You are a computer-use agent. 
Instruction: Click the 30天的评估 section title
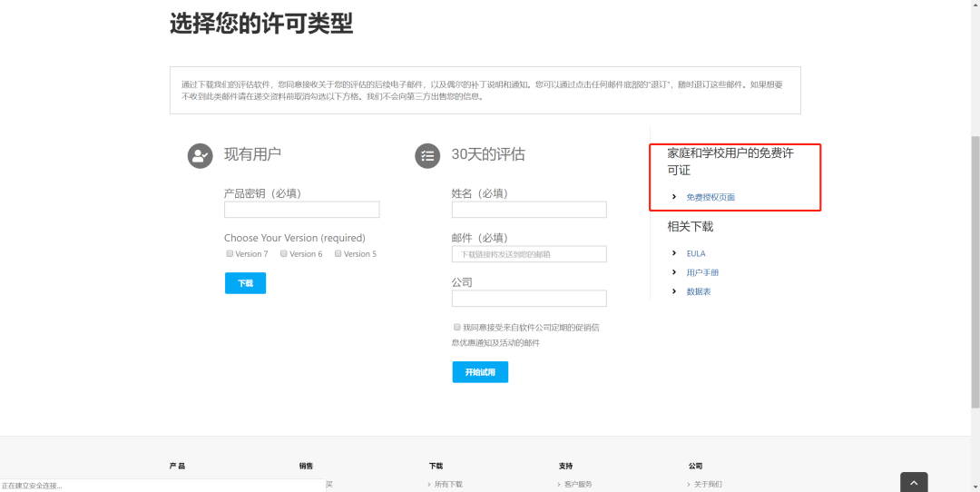click(488, 154)
